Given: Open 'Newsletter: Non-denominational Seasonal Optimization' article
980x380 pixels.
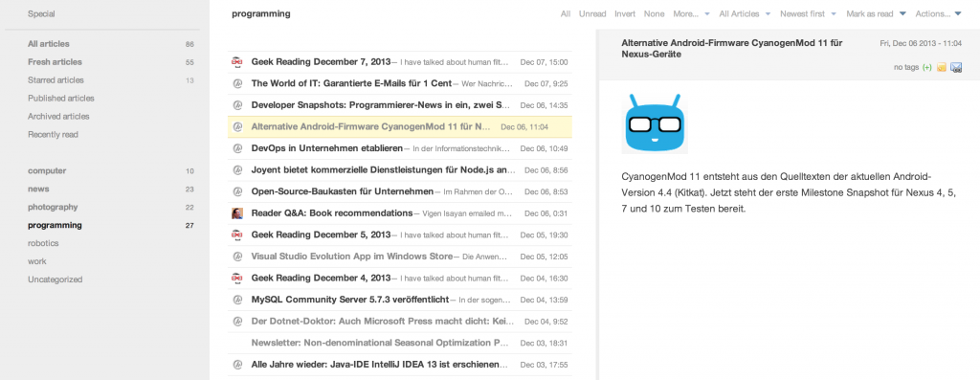Looking at the screenshot, I should 381,343.
